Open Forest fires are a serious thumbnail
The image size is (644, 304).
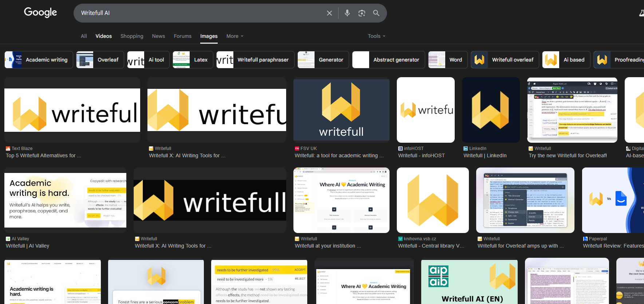(156, 281)
